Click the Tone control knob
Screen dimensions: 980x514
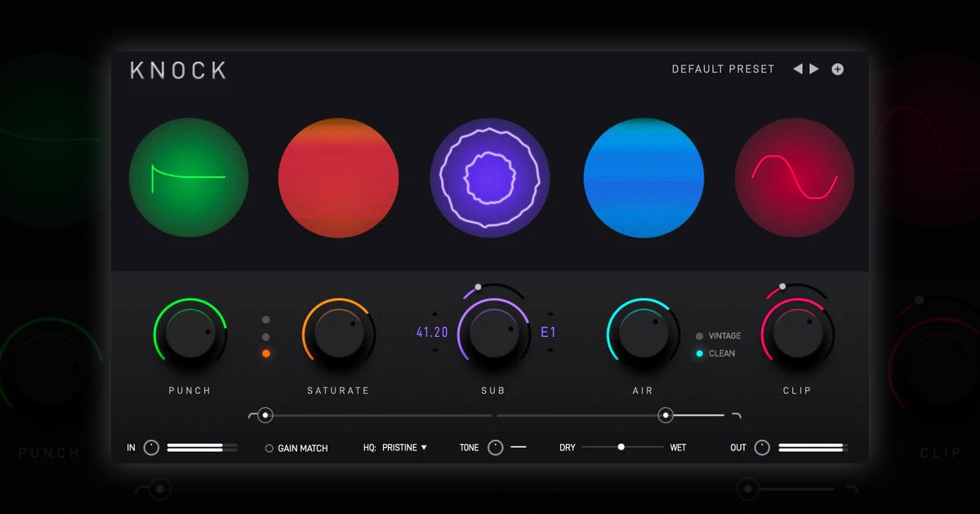click(497, 447)
